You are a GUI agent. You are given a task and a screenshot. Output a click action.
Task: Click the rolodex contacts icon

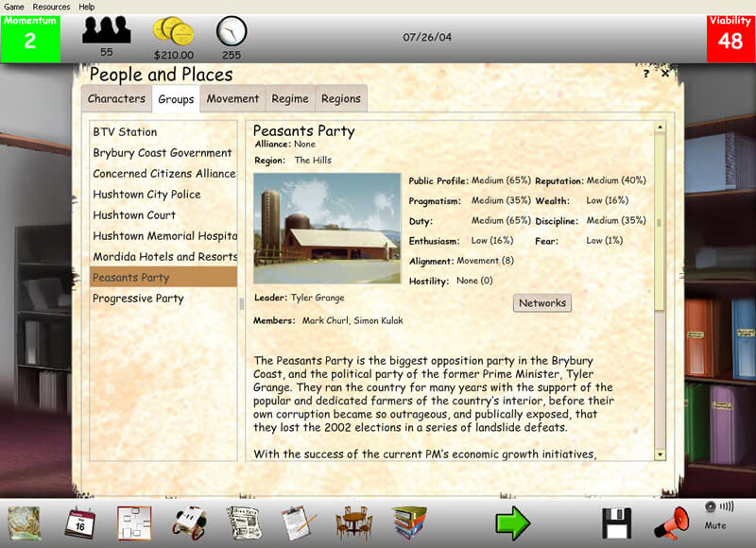pyautogui.click(x=190, y=522)
